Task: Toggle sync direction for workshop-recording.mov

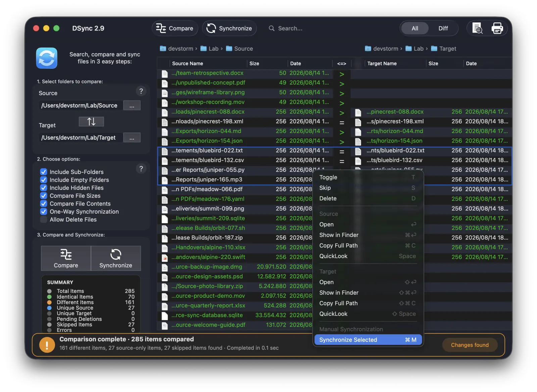Action: coord(342,103)
